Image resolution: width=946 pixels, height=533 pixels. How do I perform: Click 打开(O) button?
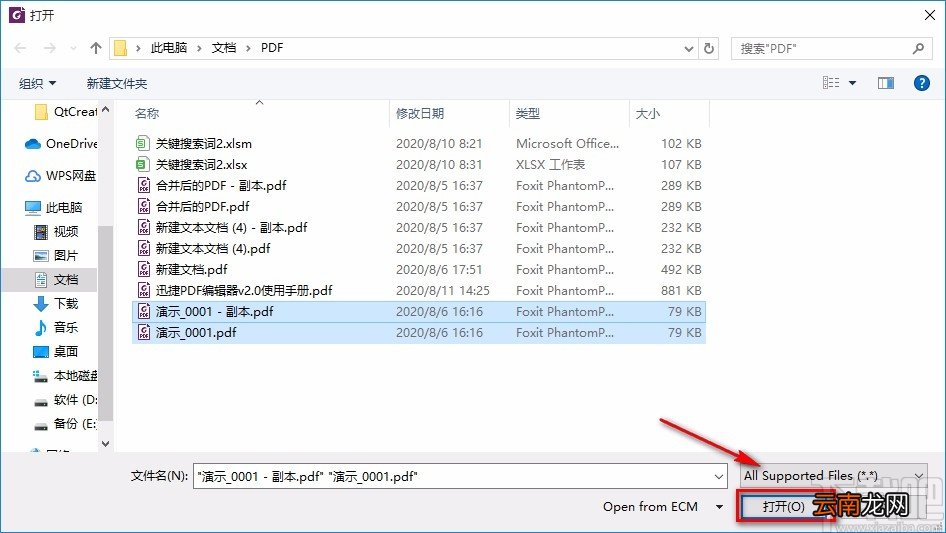coord(783,506)
